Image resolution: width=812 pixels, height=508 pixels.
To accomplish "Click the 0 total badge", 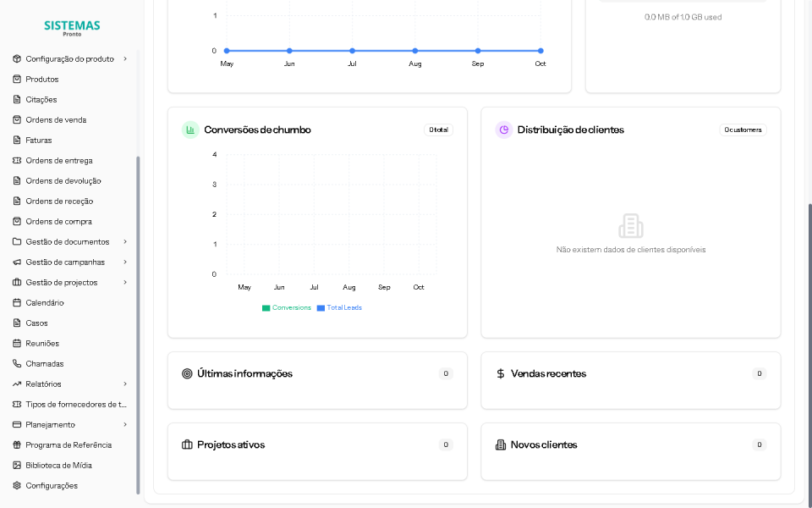I will pyautogui.click(x=438, y=130).
